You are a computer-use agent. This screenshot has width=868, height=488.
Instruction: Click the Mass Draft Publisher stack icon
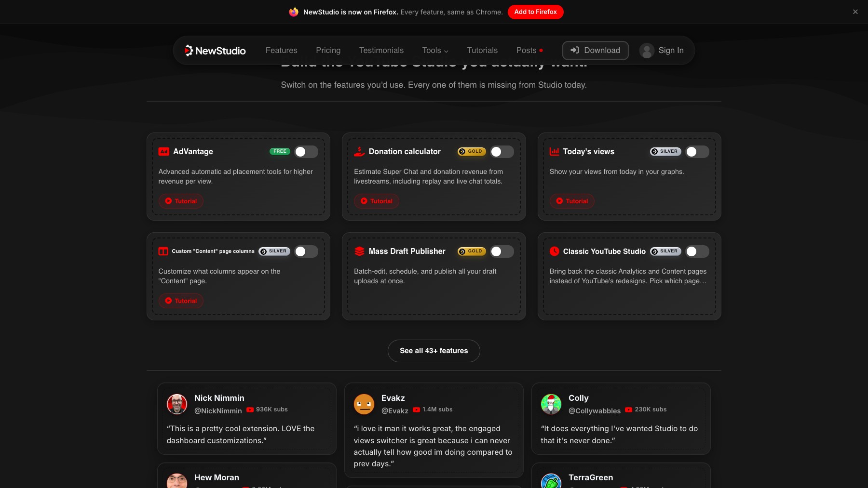(x=359, y=251)
